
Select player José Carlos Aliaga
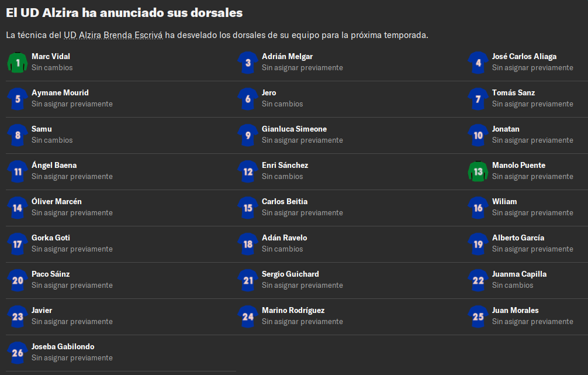click(x=524, y=56)
